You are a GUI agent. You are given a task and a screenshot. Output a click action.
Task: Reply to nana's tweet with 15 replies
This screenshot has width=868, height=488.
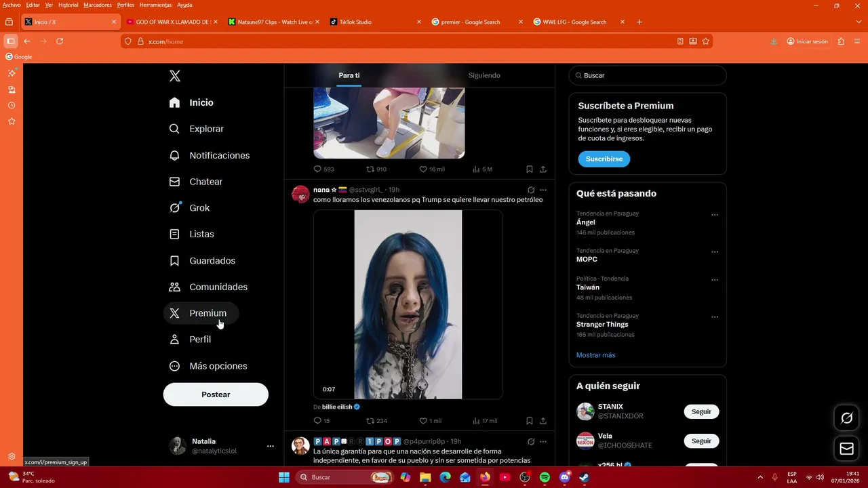(x=321, y=421)
